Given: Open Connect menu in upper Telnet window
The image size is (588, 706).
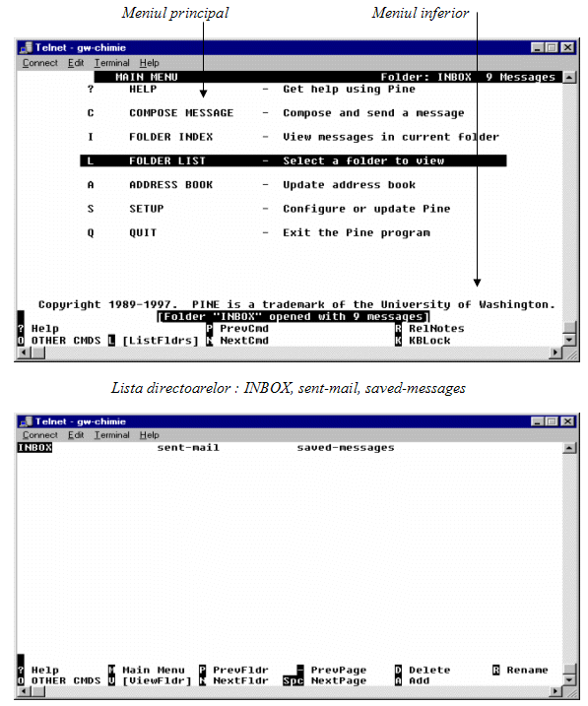Looking at the screenshot, I should pyautogui.click(x=40, y=63).
